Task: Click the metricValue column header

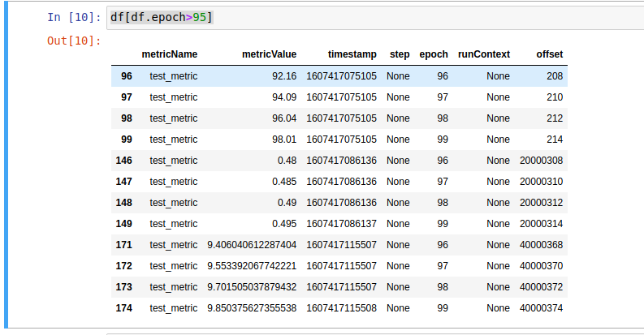Action: (269, 54)
